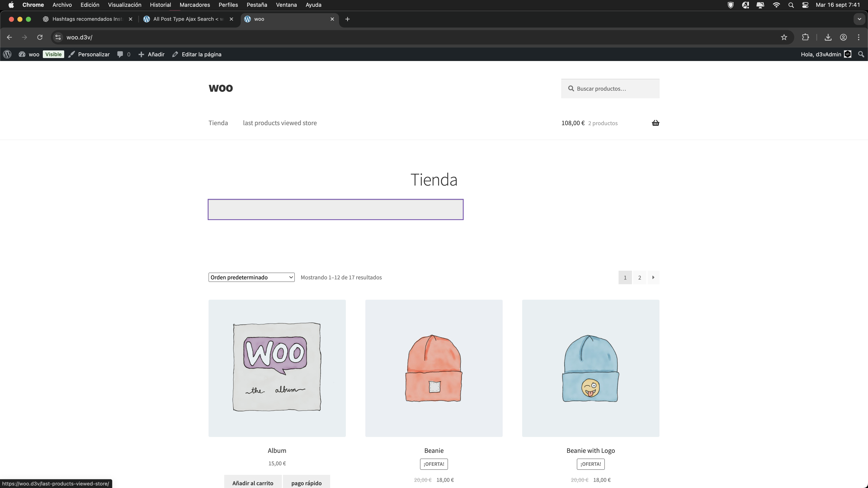The height and width of the screenshot is (488, 868).
Task: Click Añadir al carrito for Album
Action: (x=253, y=483)
